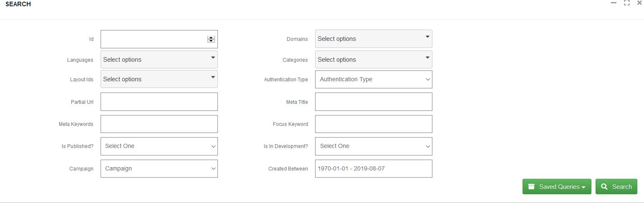Open the Layout Ids dropdown
644x203 pixels.
[159, 79]
